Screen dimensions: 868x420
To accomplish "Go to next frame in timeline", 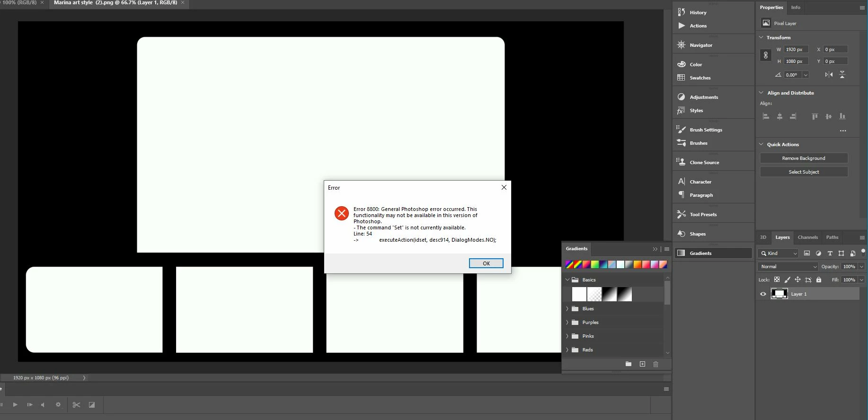I will click(x=30, y=405).
